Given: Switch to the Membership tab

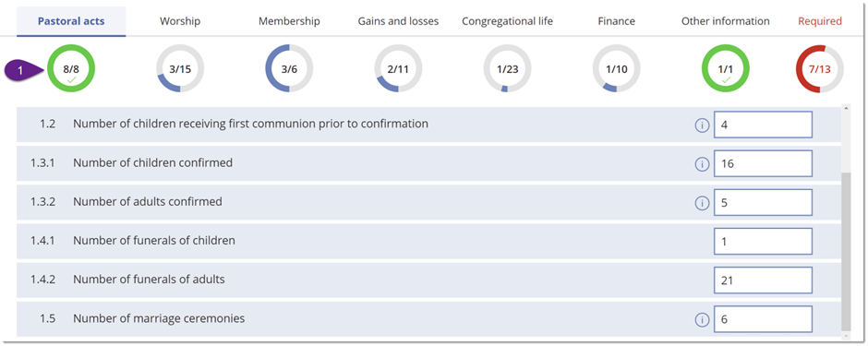Looking at the screenshot, I should [289, 21].
